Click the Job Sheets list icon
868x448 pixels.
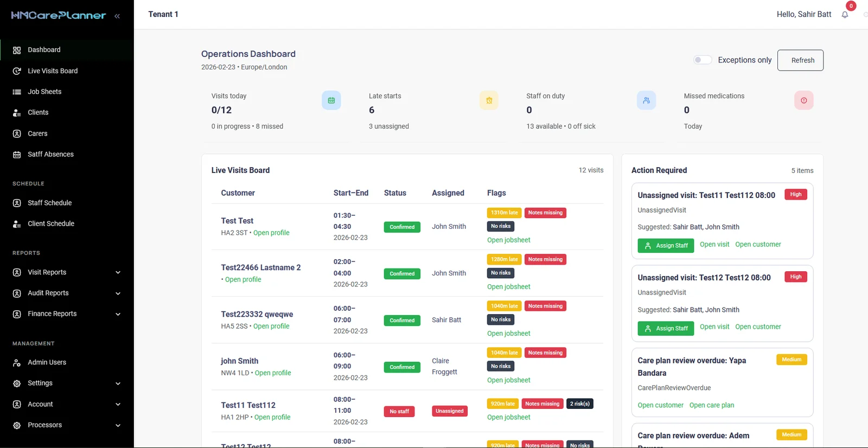[17, 92]
